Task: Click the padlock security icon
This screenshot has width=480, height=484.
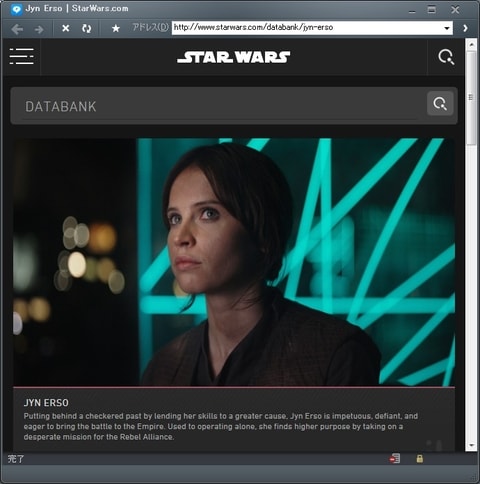Action: pos(420,459)
